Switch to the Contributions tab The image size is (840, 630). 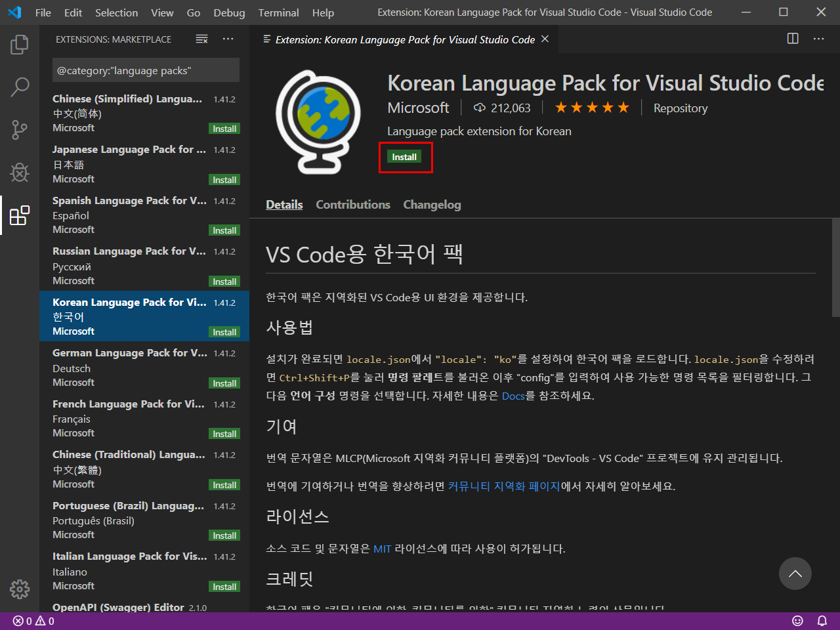tap(353, 205)
